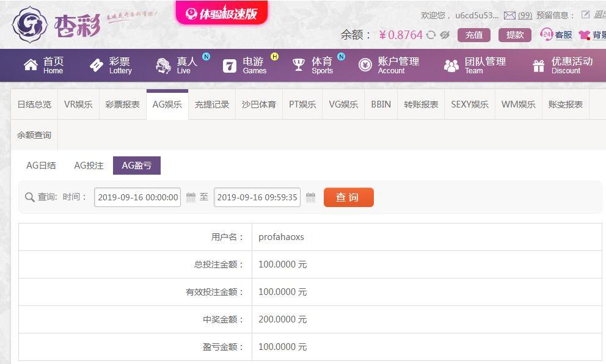Open 24-hour customer service icon
This screenshot has height=364, width=606.
[x=547, y=34]
